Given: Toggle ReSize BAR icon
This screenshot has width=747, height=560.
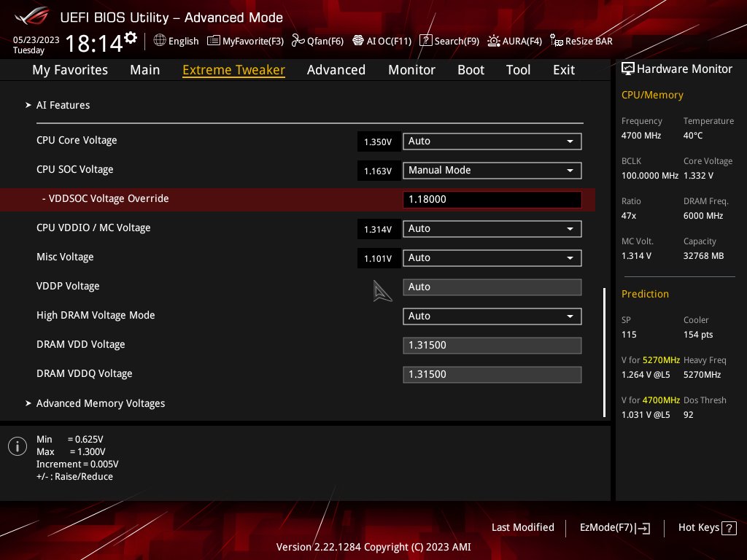Looking at the screenshot, I should (556, 41).
